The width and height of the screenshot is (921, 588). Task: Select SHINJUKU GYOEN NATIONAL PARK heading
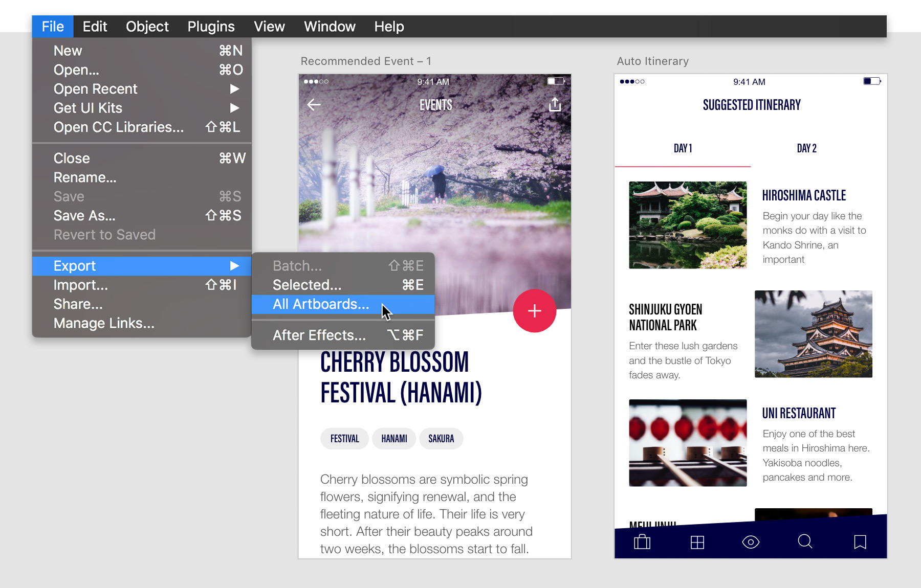(665, 317)
